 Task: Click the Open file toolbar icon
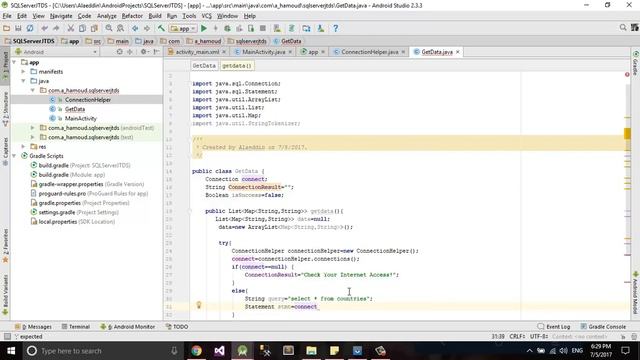[x=7, y=28]
